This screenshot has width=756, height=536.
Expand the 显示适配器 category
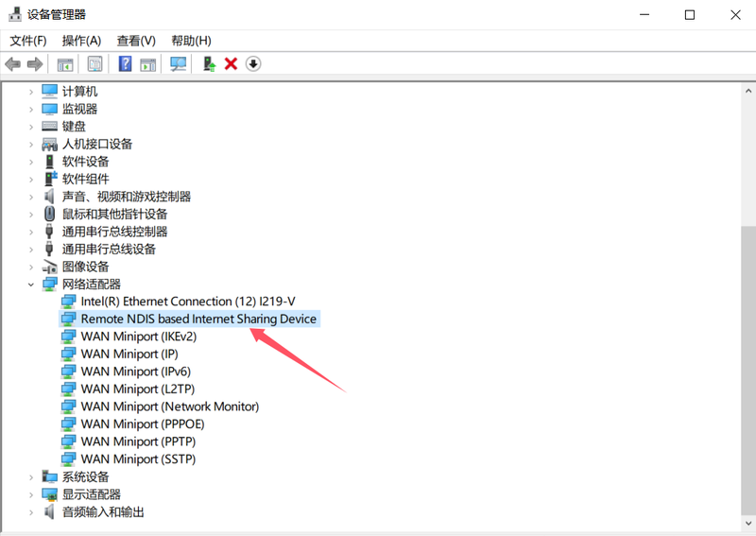tap(30, 494)
